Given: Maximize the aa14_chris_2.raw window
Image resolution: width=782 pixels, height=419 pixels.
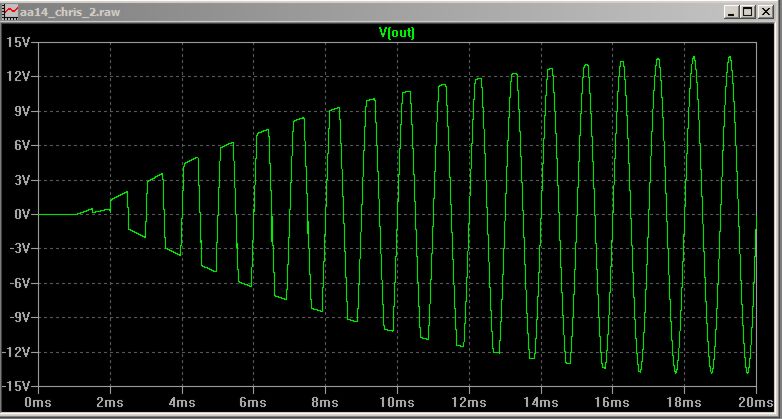Looking at the screenshot, I should pos(747,11).
